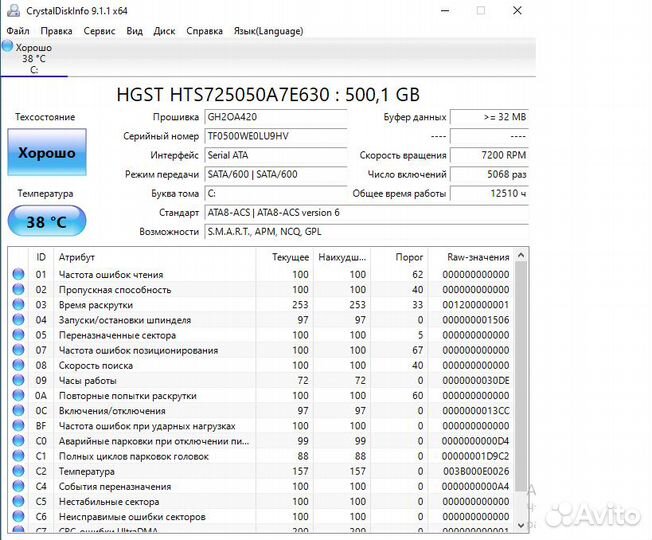The height and width of the screenshot is (540, 652).
Task: Click the attribute list vertical scrollbar thumb
Action: click(521, 376)
